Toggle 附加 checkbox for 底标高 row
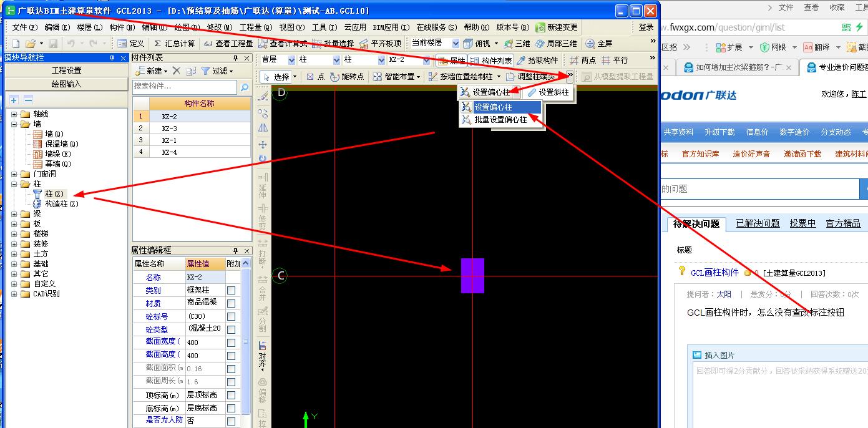Viewport: 868px width, 428px height. (232, 408)
